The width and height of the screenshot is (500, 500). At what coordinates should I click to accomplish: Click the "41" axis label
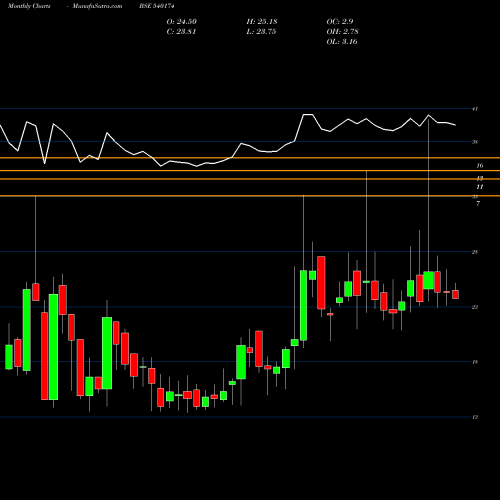click(475, 109)
